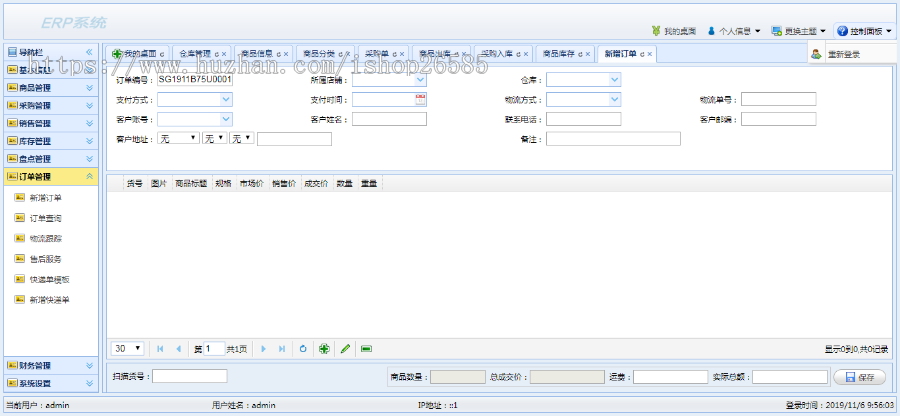This screenshot has width=900, height=416.
Task: Open the 所属店铺 dropdown
Action: (x=420, y=80)
